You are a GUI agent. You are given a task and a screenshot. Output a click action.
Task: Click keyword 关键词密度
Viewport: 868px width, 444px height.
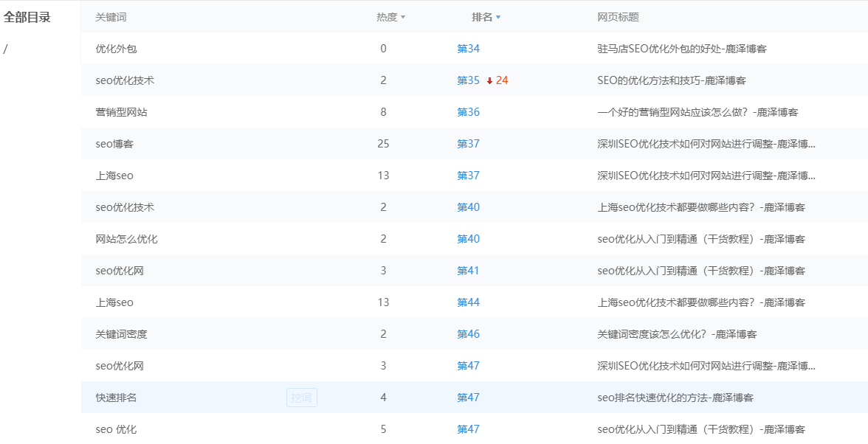[x=121, y=334]
